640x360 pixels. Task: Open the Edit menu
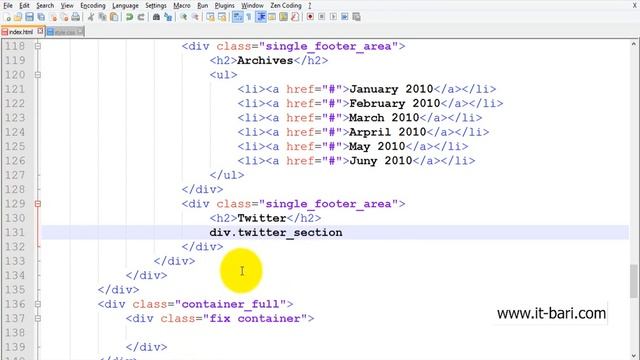coord(24,6)
